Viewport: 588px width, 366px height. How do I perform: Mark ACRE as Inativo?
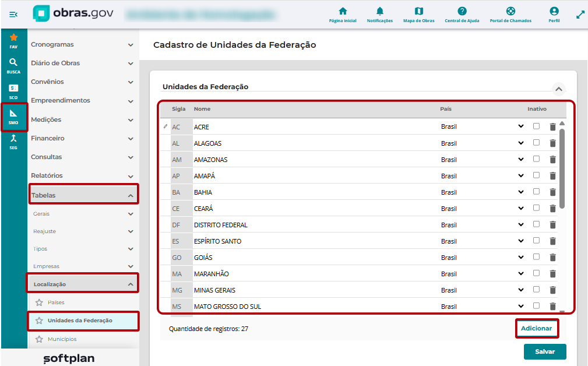536,126
